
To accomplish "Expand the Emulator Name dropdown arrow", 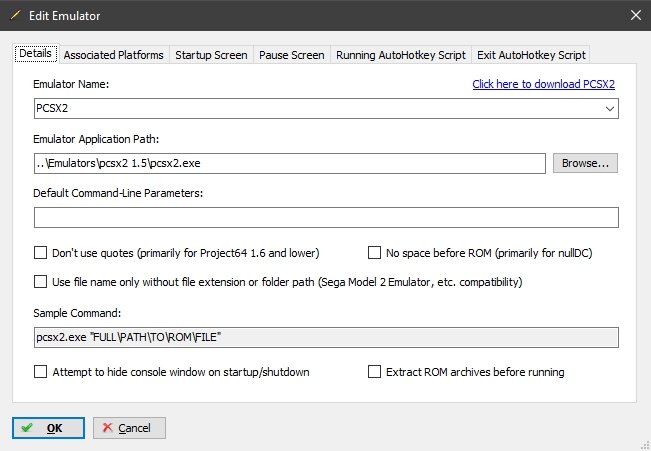I will point(609,109).
